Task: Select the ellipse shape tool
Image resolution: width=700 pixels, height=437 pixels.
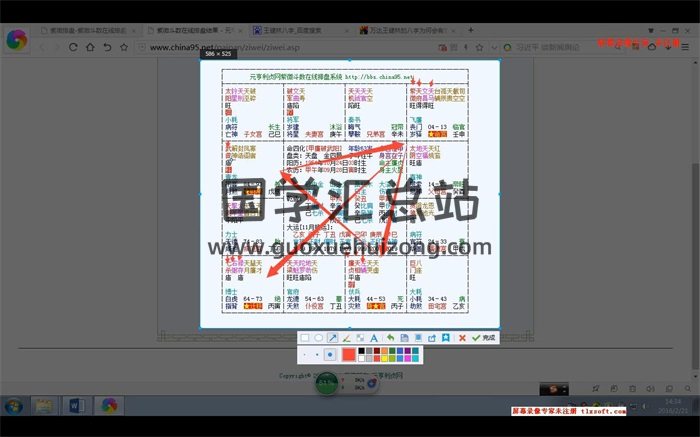Action: [319, 338]
